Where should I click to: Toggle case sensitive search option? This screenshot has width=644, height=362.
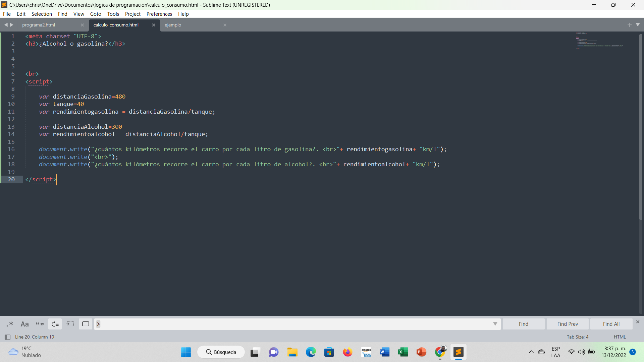24,324
